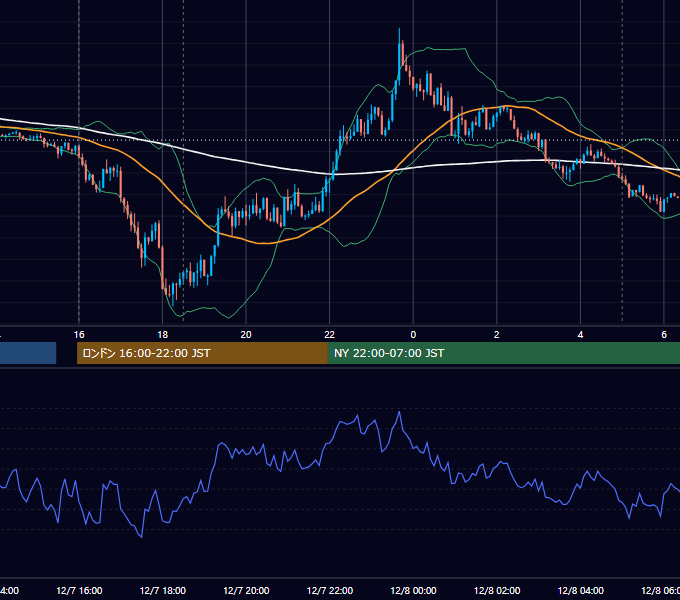Image resolution: width=680 pixels, height=600 pixels.
Task: Click the "4" hour label on upper axis
Action: pos(580,335)
